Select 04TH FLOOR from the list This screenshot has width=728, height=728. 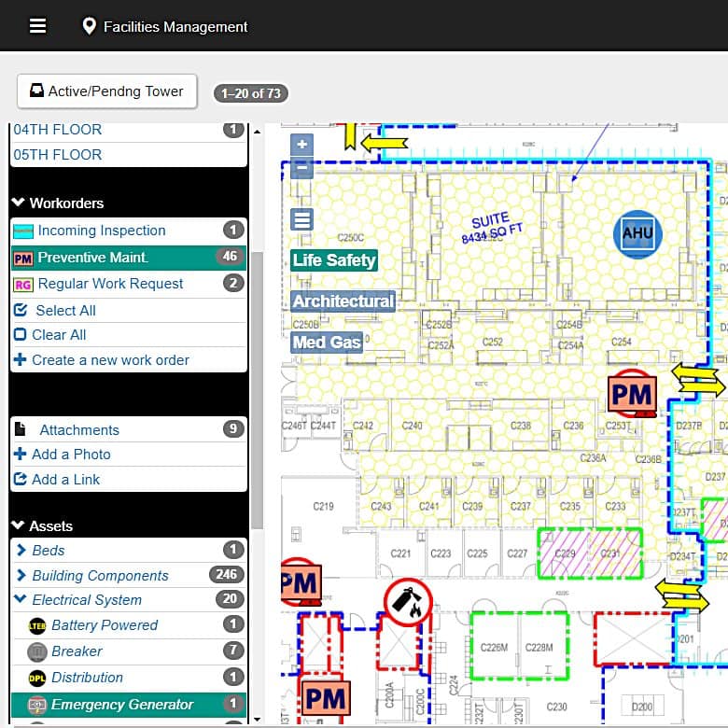[129, 130]
